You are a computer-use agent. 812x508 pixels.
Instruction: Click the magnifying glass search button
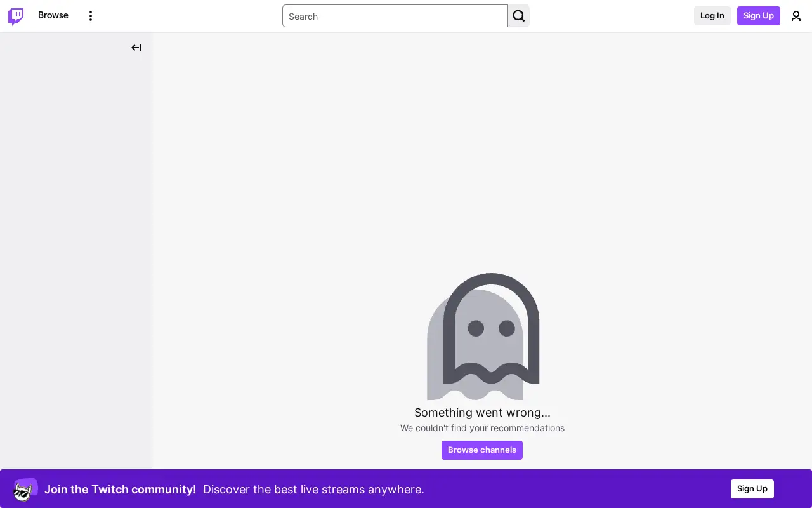pos(519,16)
